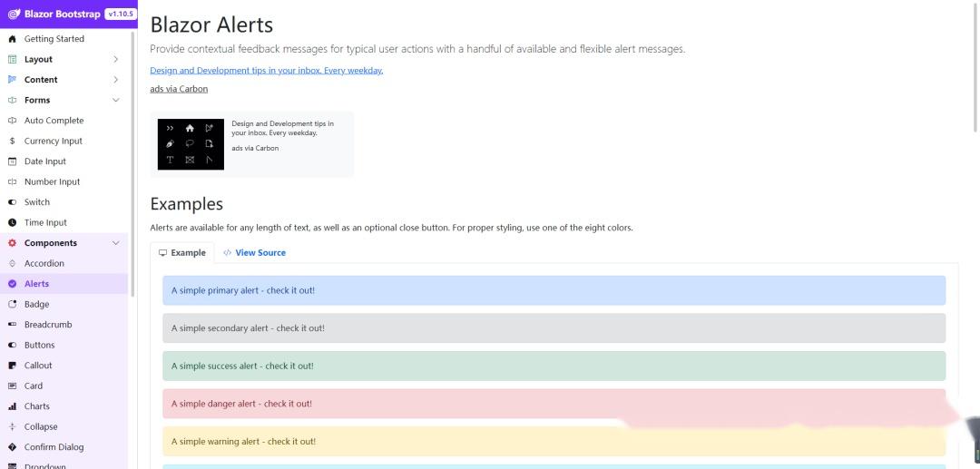Collapse the Forms section chevron
The width and height of the screenshot is (980, 469).
115,100
